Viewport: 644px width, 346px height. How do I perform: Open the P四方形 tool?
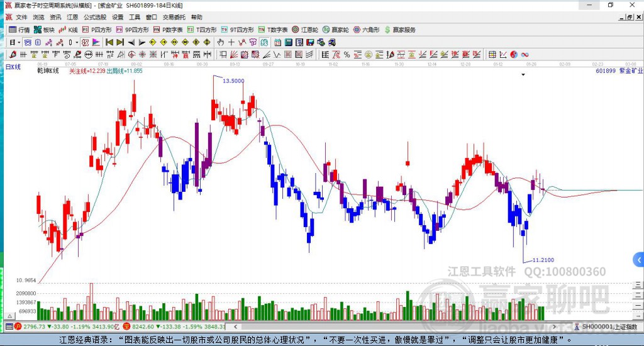point(97,30)
